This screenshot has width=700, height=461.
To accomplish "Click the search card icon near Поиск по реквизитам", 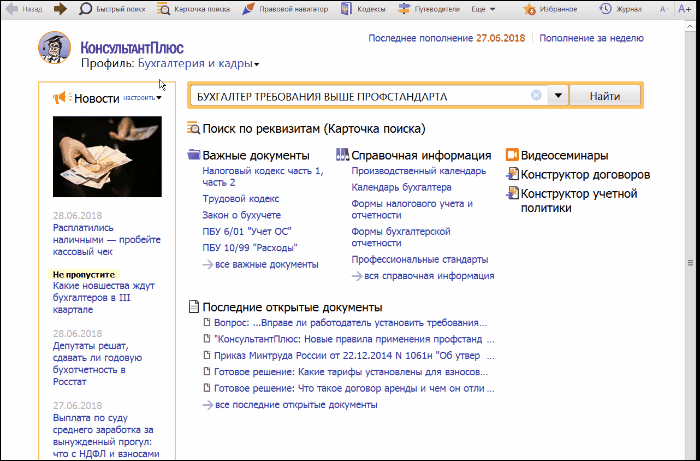I will click(x=194, y=129).
